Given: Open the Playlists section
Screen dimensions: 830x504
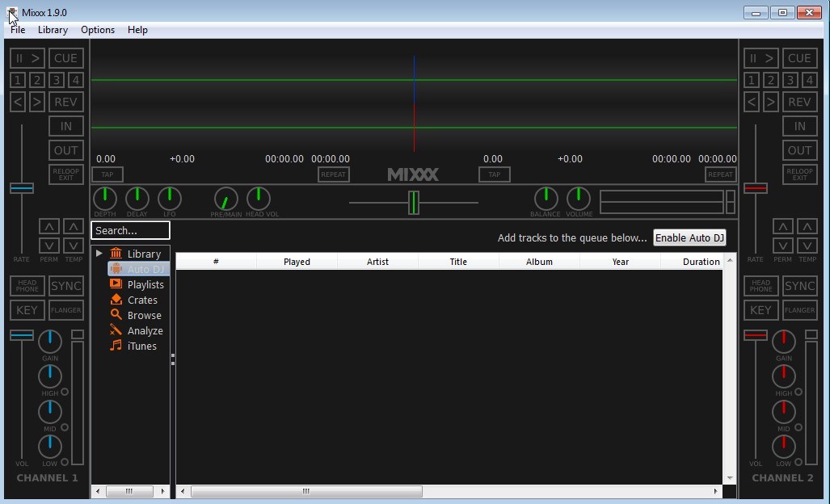Looking at the screenshot, I should pos(144,284).
